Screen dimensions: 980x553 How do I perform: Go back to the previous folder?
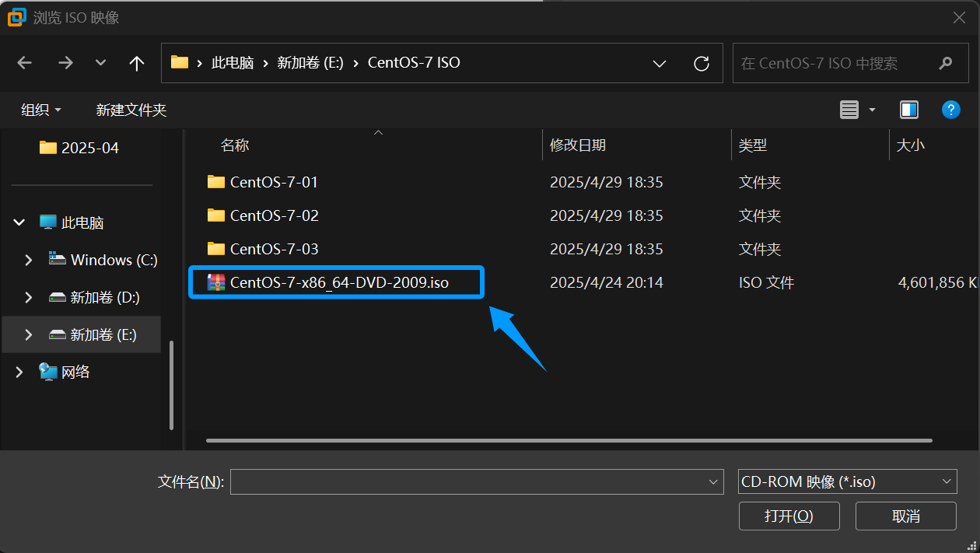(25, 64)
